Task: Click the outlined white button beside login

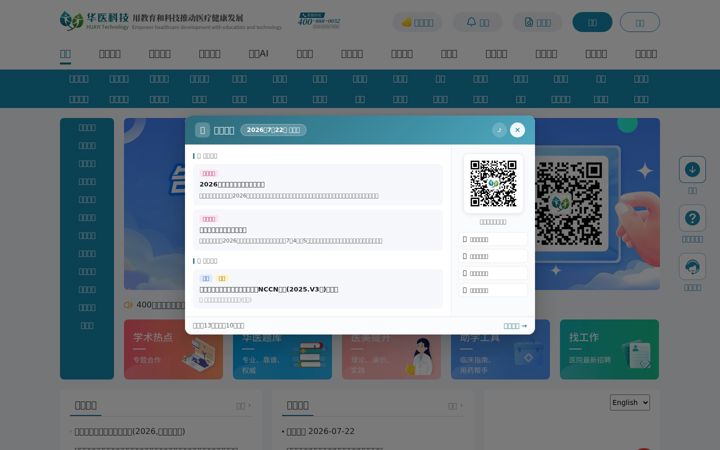Action: 640,22
